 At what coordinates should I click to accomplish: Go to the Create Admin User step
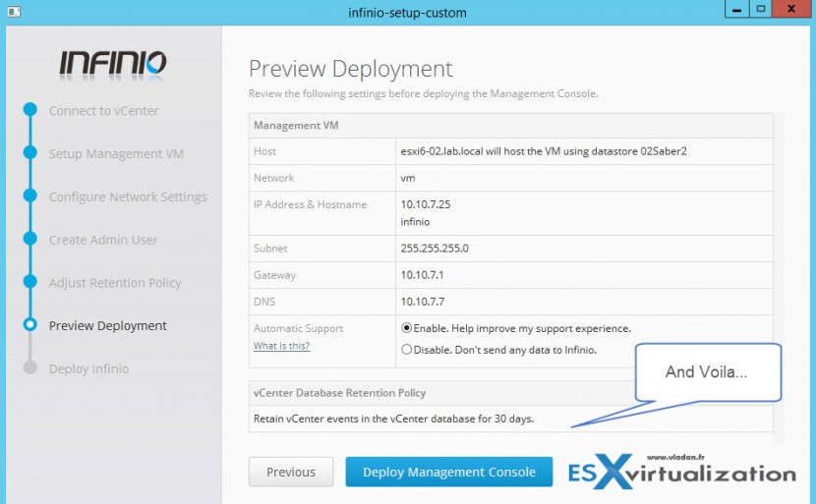(x=103, y=240)
